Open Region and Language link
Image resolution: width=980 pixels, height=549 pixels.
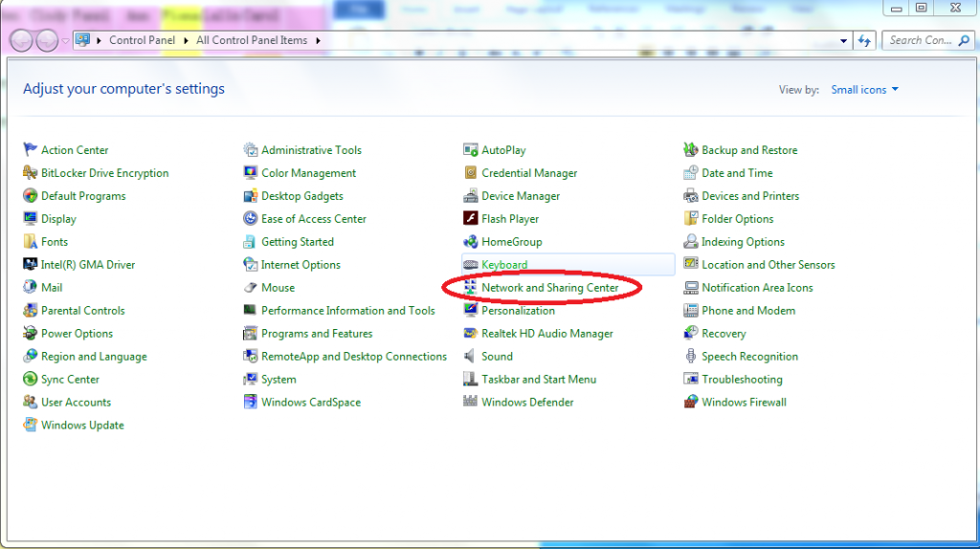click(94, 356)
